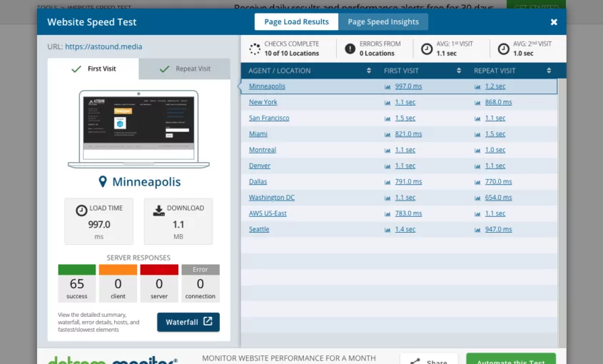Select the Repeat Visit tab
This screenshot has width=603, height=364.
tap(185, 69)
